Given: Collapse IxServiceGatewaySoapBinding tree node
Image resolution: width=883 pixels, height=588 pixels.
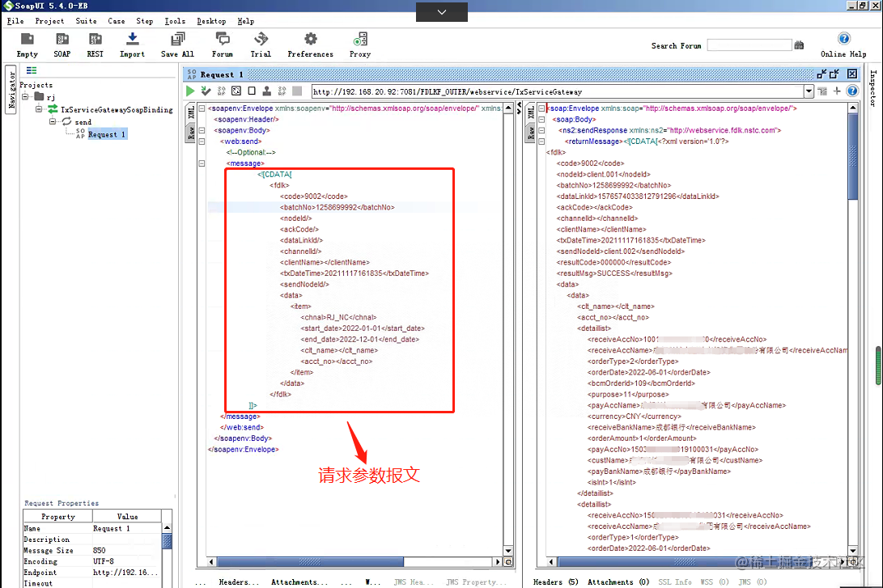Looking at the screenshot, I should click(x=39, y=109).
